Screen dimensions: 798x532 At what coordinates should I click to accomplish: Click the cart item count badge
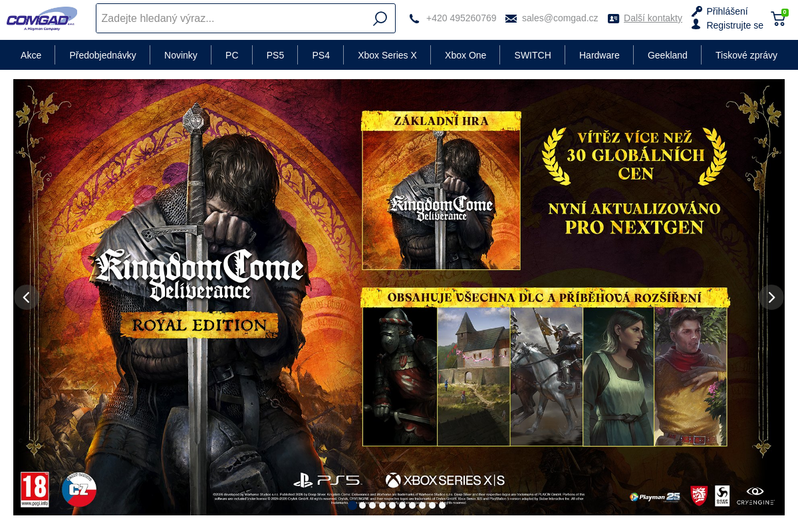pos(785,12)
